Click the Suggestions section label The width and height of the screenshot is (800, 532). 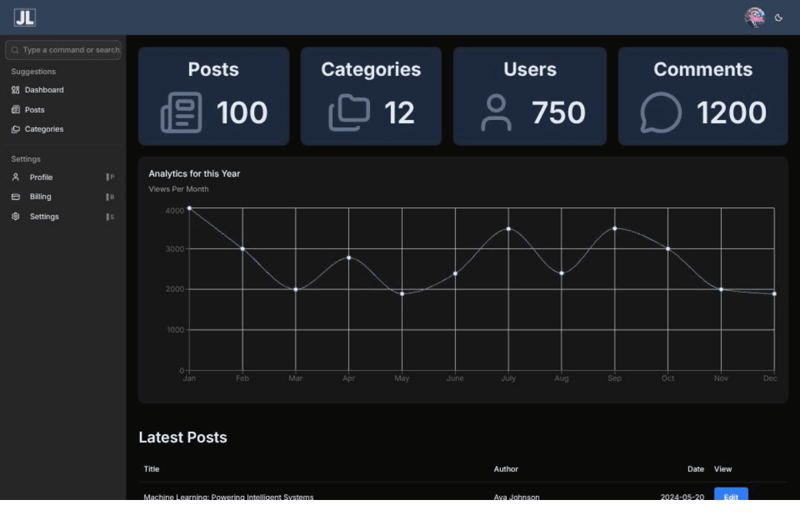pos(33,71)
